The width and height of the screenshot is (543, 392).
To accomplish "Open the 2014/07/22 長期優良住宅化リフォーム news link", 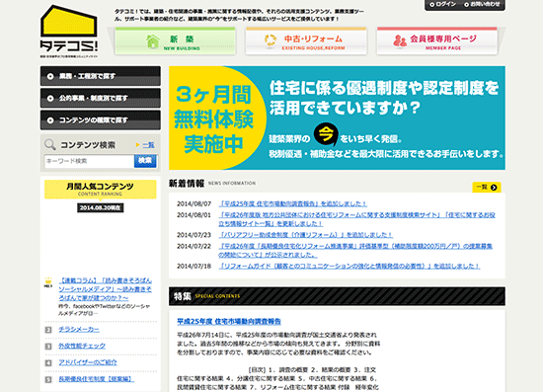I will pos(355,251).
